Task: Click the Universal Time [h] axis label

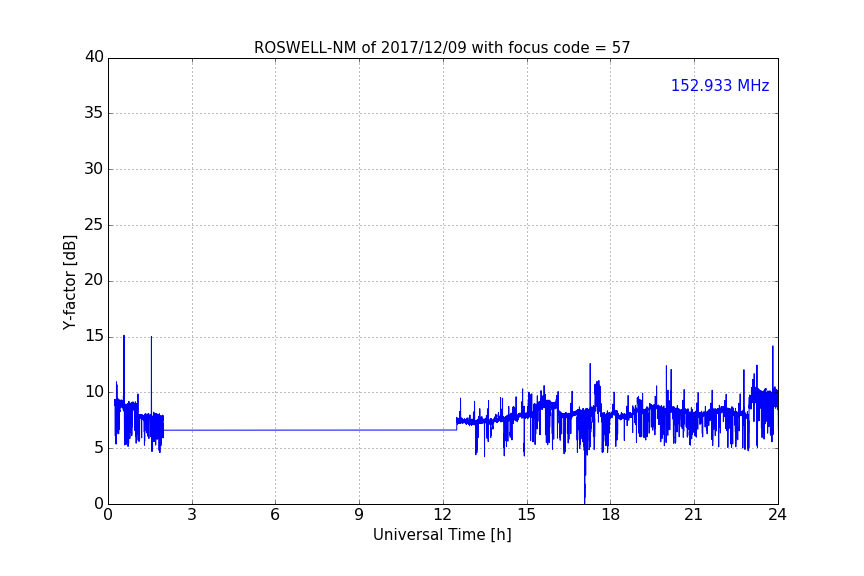Action: point(442,535)
